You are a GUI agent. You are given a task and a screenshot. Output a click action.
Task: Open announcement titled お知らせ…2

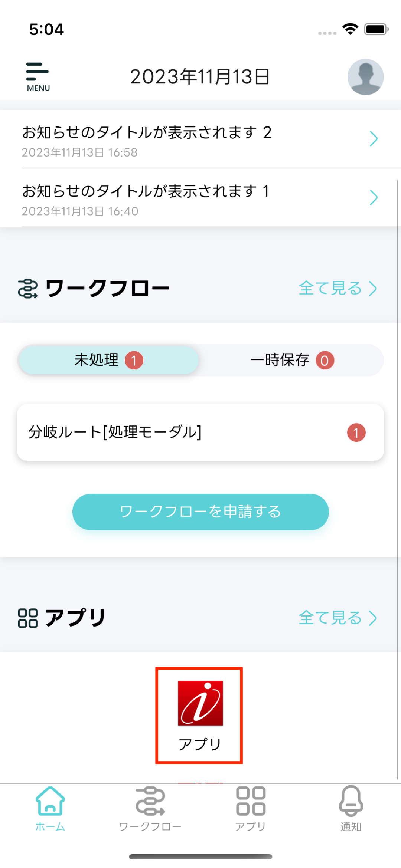(x=147, y=133)
